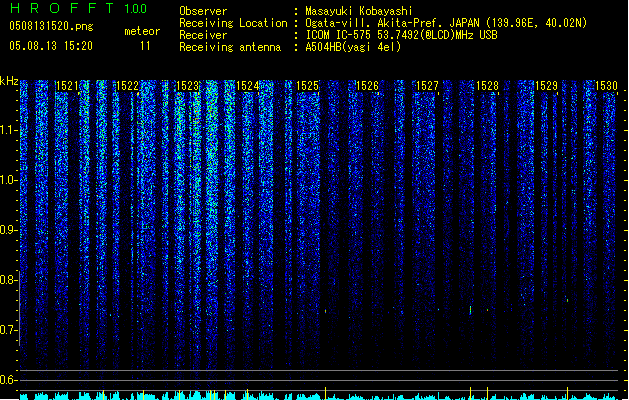Click time marker 1528
Screen dimensions: 629x400
pos(487,86)
